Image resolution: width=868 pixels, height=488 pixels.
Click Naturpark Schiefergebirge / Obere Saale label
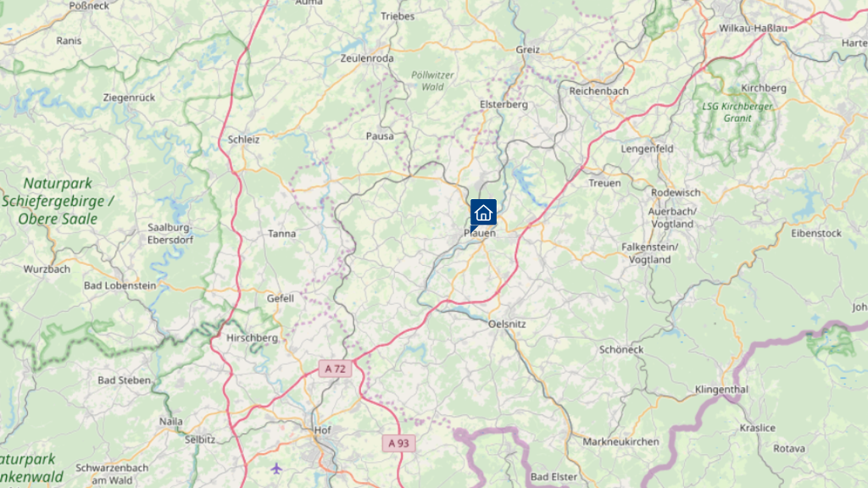[x=58, y=201]
